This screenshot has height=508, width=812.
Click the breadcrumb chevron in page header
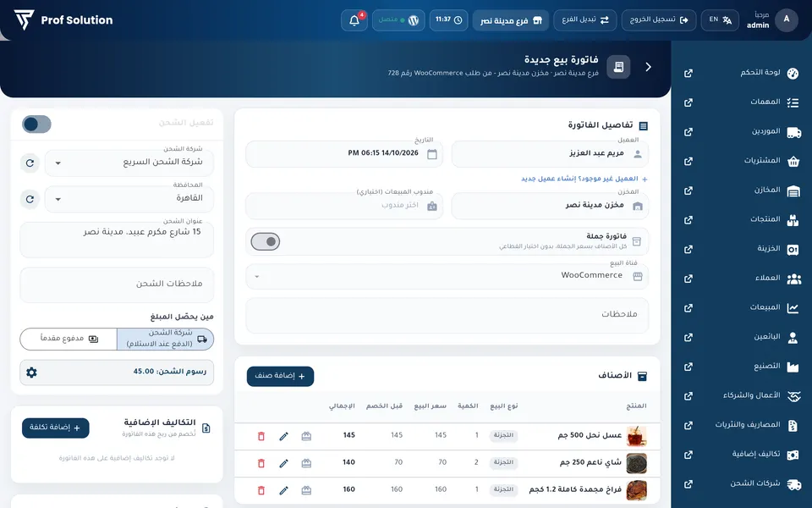coord(649,67)
